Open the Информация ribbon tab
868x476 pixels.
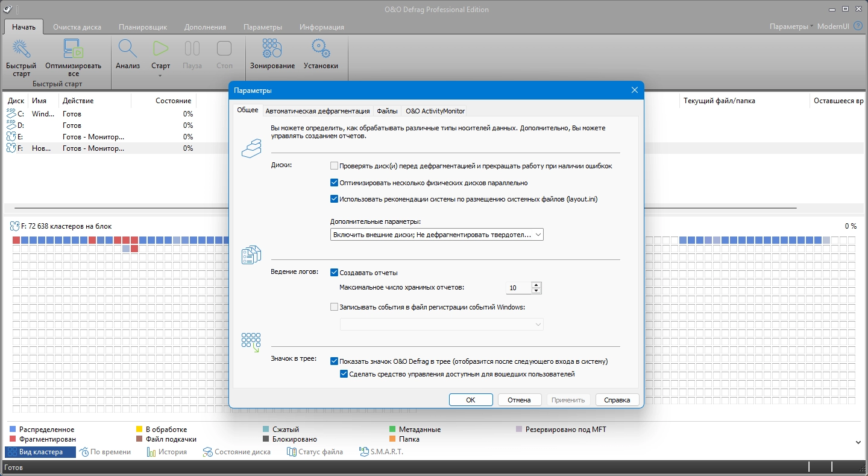[322, 27]
